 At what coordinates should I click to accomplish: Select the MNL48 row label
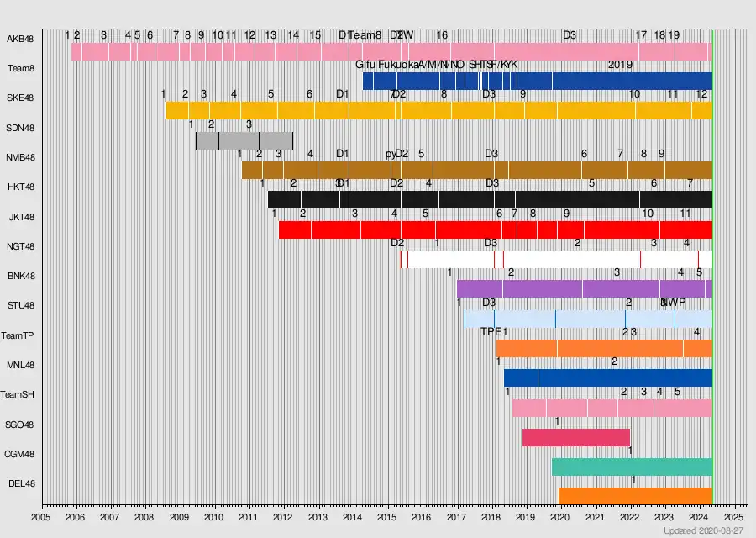pos(20,365)
